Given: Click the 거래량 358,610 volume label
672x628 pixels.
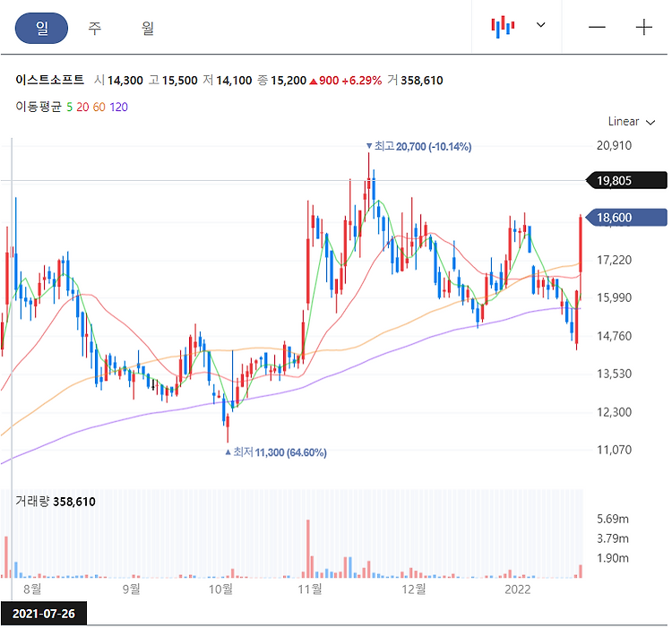Looking at the screenshot, I should tap(56, 501).
